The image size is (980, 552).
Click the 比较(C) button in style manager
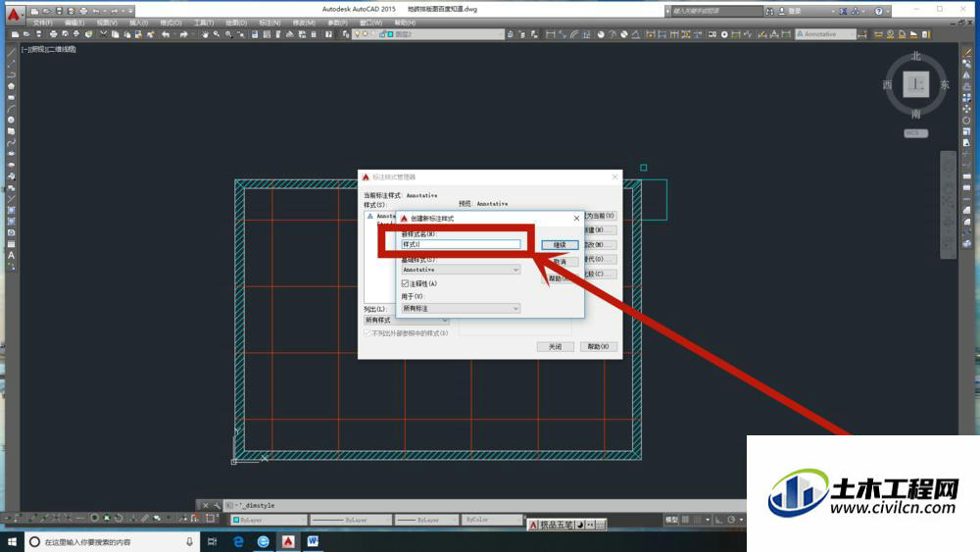(x=600, y=274)
